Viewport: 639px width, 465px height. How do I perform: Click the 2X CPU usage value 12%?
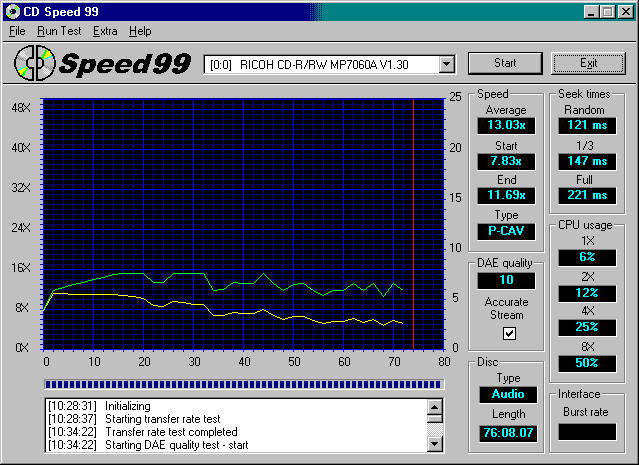point(587,293)
